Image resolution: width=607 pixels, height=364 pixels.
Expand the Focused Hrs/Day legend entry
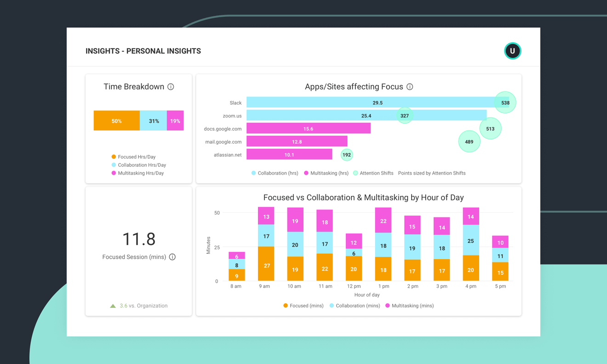click(134, 157)
